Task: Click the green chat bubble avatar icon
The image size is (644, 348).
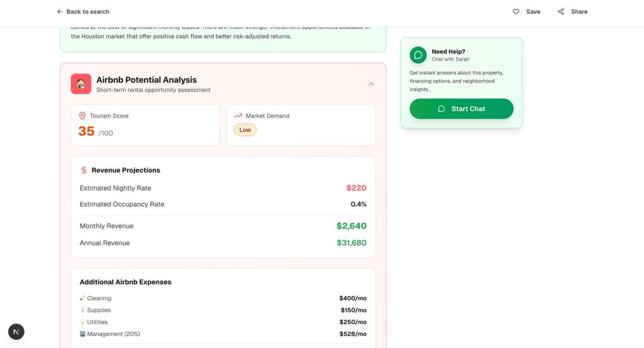Action: pyautogui.click(x=418, y=55)
